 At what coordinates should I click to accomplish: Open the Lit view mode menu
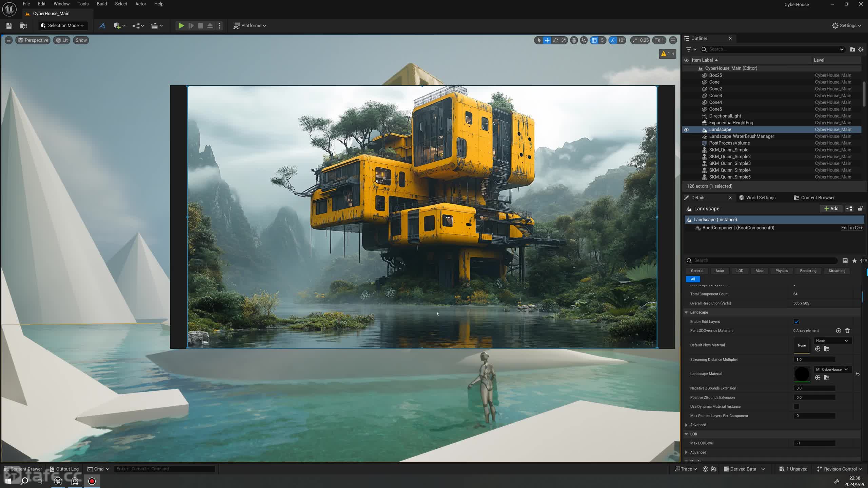coord(62,40)
